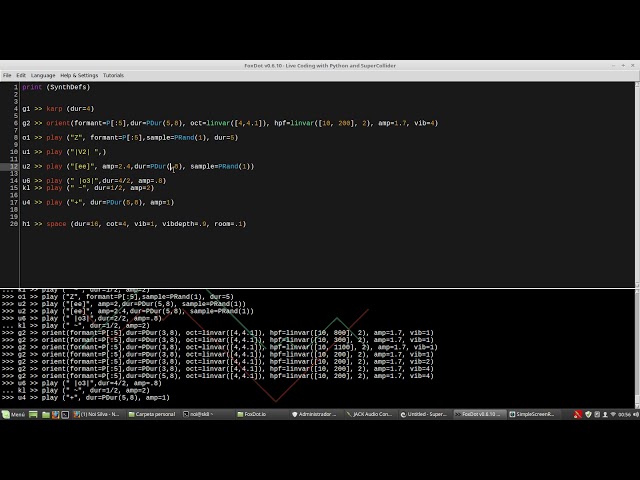The image size is (640, 480).
Task: Click line number 20 in the gutter
Action: (14, 224)
